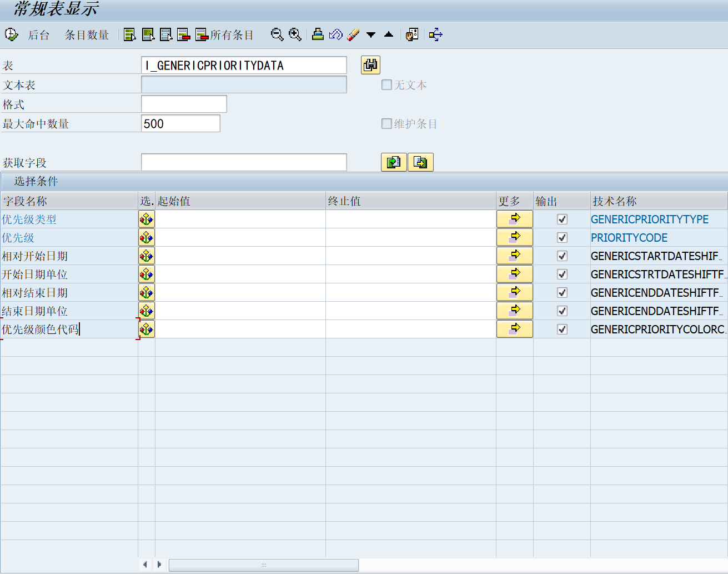Image resolution: width=728 pixels, height=574 pixels.
Task: Toggle output checkbox for 相对结束日期 row
Action: (x=562, y=292)
